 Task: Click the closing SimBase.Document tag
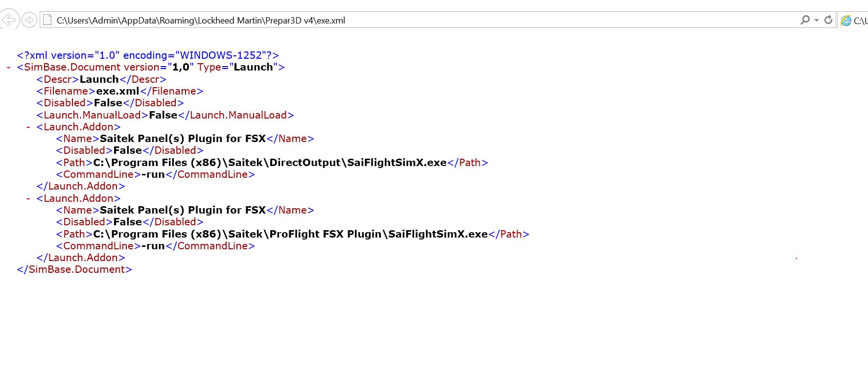tap(74, 269)
